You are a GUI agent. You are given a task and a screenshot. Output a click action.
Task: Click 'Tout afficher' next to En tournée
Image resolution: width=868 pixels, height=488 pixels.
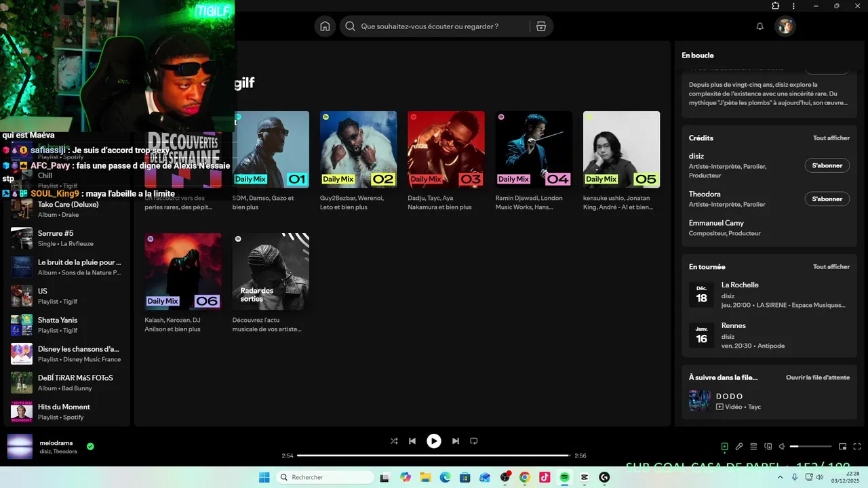[x=831, y=266]
